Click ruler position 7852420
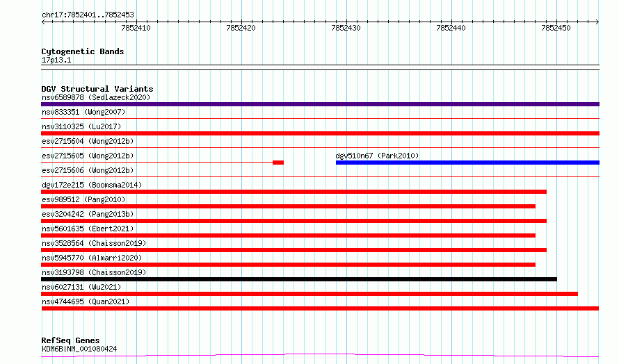The height and width of the screenshot is (364, 619). pos(241,28)
